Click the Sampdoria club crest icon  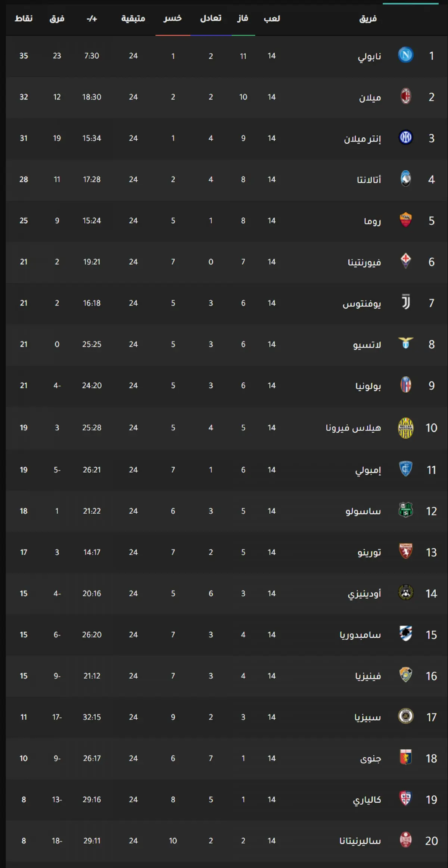[x=405, y=634]
